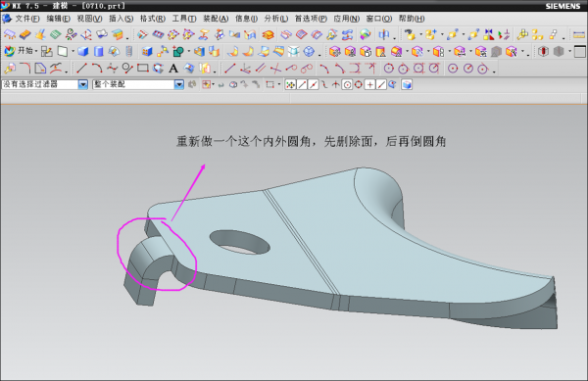Toggle the Intersection snap option
The image size is (588, 381).
pyautogui.click(x=335, y=84)
